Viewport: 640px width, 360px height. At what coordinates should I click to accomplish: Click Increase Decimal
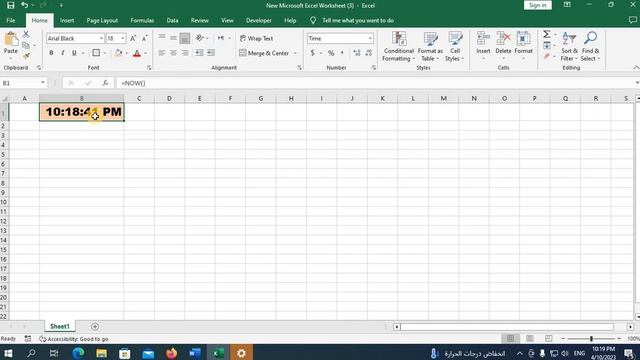(357, 53)
